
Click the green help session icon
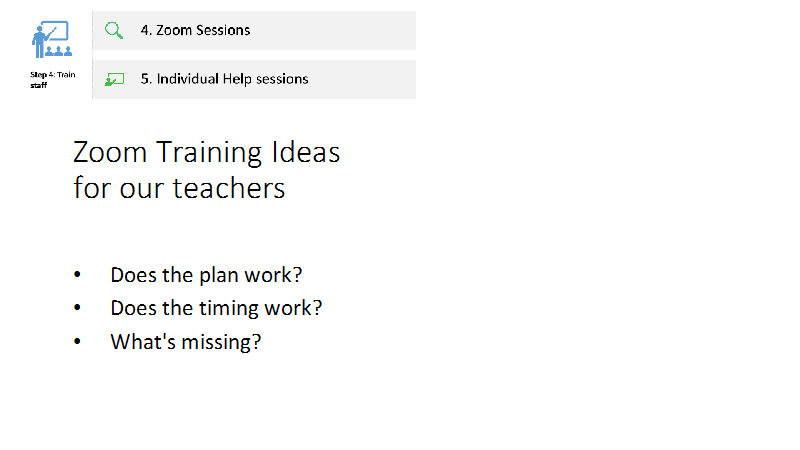tap(114, 80)
